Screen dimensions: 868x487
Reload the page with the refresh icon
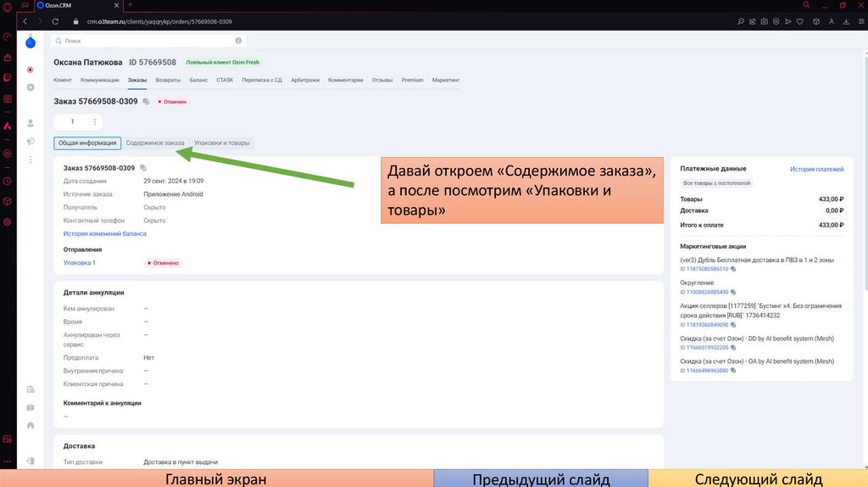55,21
